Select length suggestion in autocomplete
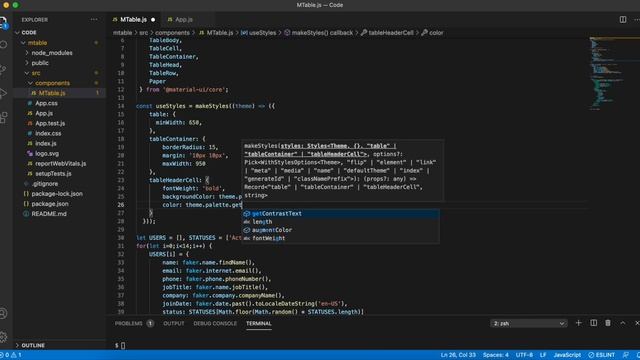The image size is (640, 360). pyautogui.click(x=340, y=222)
